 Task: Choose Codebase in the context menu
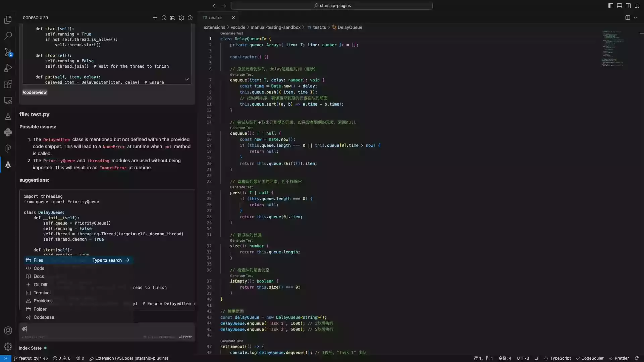coord(44,317)
